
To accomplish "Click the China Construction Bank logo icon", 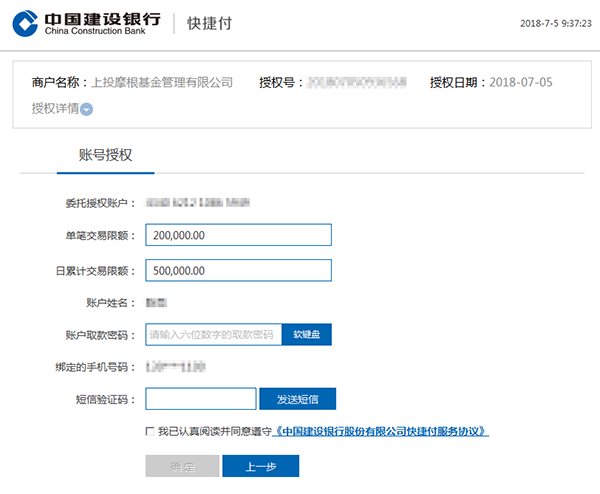I will (25, 23).
